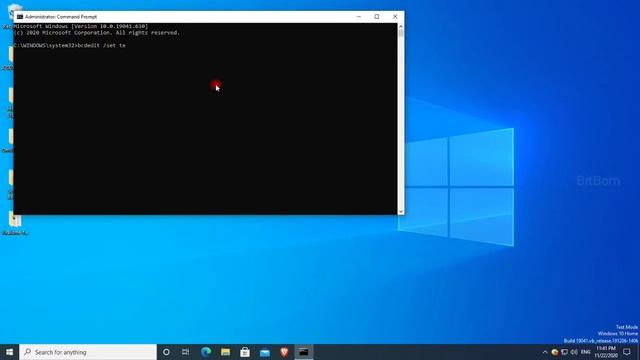Viewport: 640px width, 360px height.
Task: Launch Brave browser from the taskbar
Action: [x=284, y=352]
